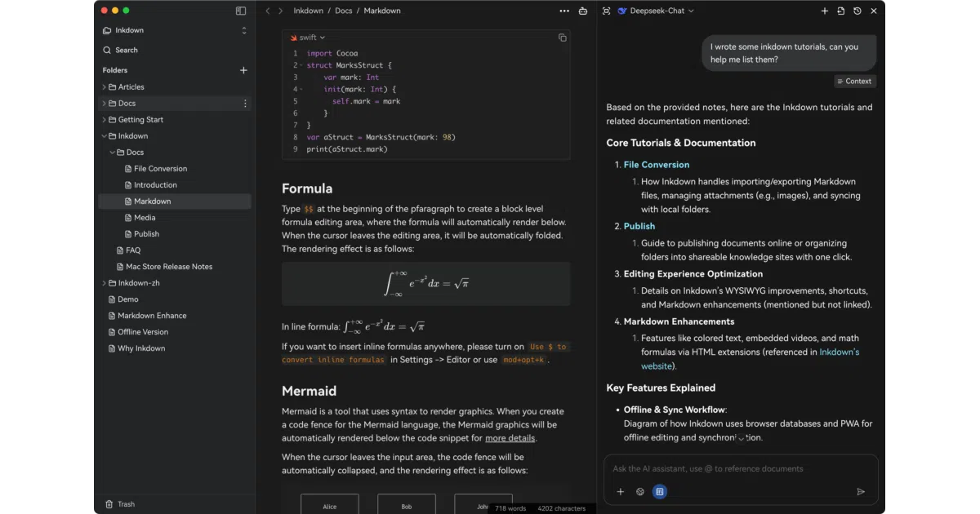Click the Bob mermaid node
Image resolution: width=980 pixels, height=514 pixels.
tap(407, 504)
